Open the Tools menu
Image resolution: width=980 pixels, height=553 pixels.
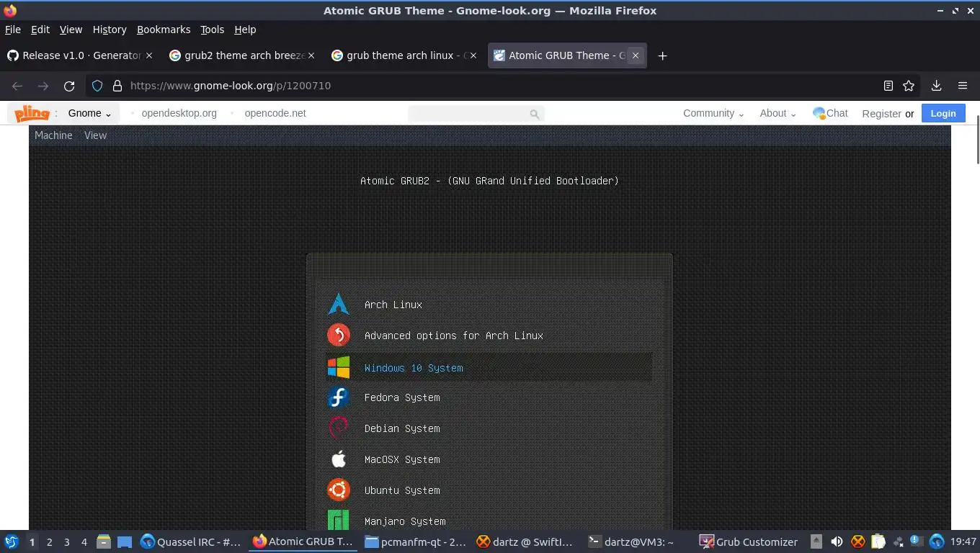(x=213, y=30)
